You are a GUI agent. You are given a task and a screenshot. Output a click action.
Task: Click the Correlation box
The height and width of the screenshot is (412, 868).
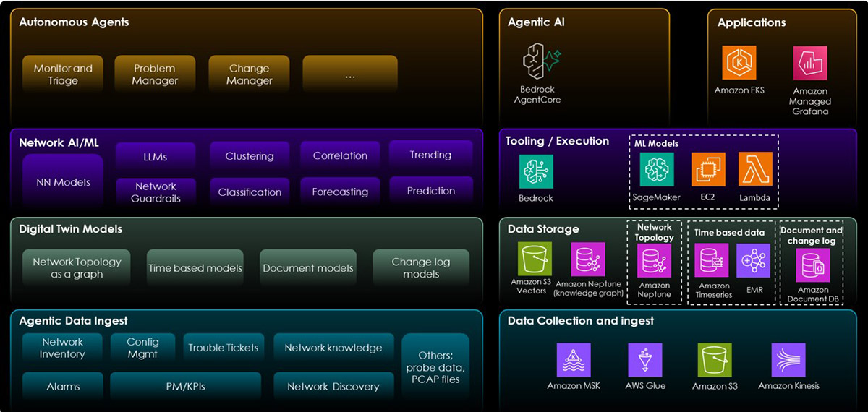[x=340, y=156]
